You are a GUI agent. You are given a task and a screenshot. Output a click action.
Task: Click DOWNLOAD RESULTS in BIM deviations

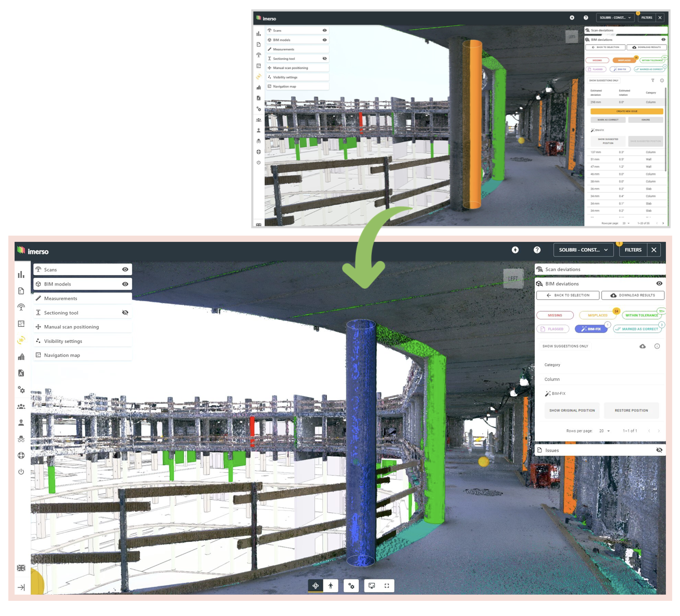tap(633, 295)
